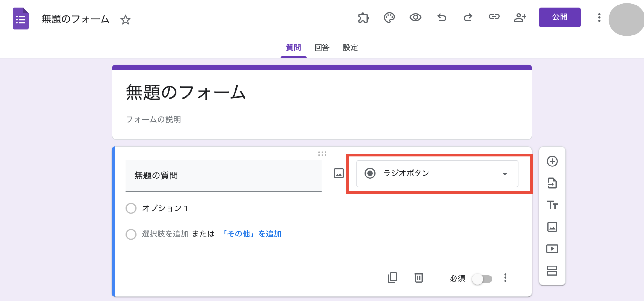Add a video from the sidebar
The image size is (644, 301).
pos(552,249)
